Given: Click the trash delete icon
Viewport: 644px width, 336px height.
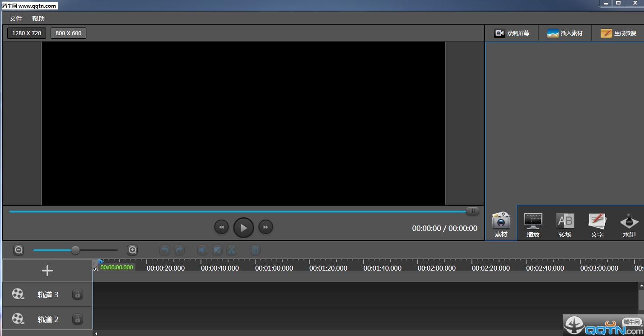Looking at the screenshot, I should coord(255,250).
